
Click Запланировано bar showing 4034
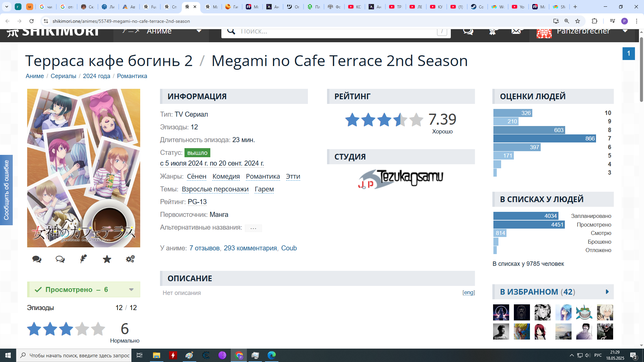tap(526, 216)
